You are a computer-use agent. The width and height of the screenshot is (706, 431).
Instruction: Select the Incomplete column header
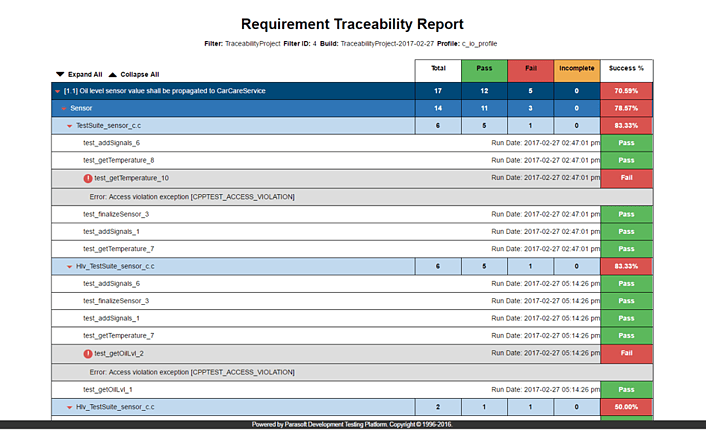tap(576, 69)
